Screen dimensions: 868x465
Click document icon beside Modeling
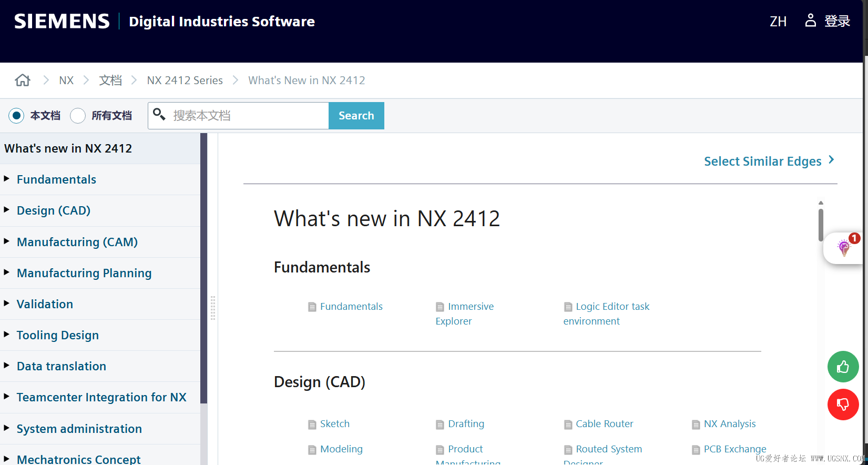click(x=312, y=450)
